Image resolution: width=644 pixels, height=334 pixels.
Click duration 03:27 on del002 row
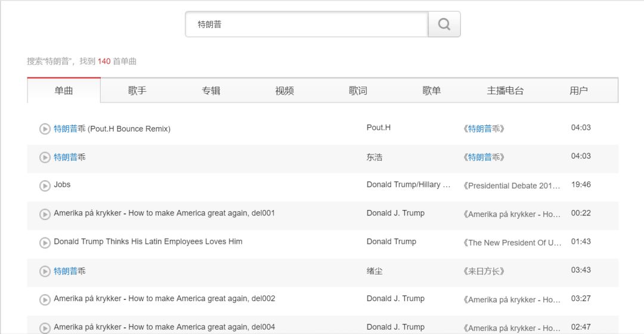click(x=581, y=298)
